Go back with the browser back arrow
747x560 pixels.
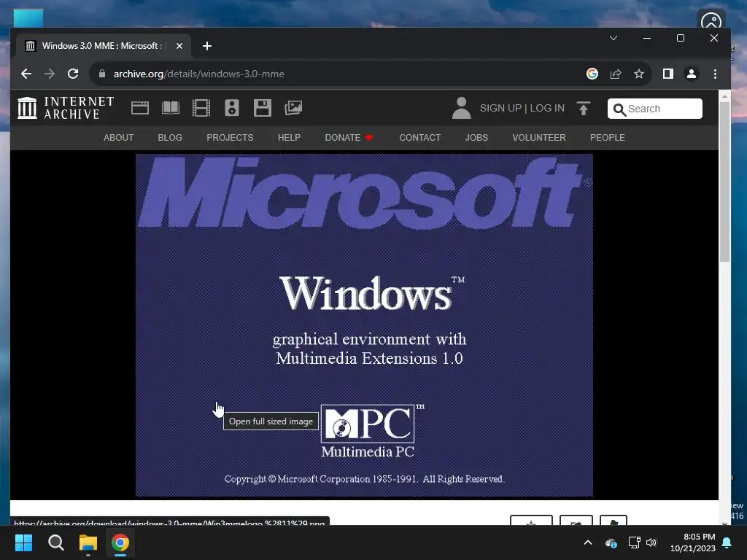[x=26, y=74]
